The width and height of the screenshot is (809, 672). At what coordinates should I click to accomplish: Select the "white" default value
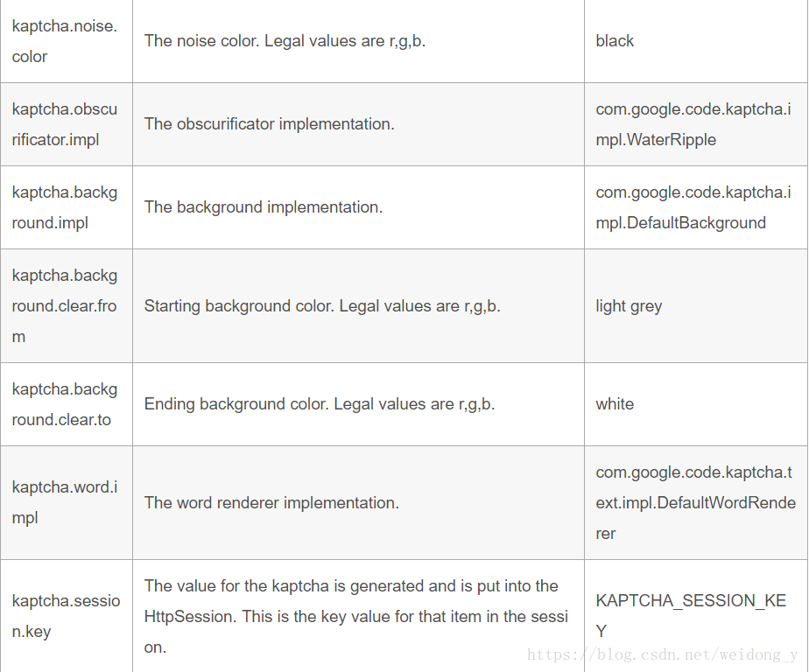[x=615, y=404]
